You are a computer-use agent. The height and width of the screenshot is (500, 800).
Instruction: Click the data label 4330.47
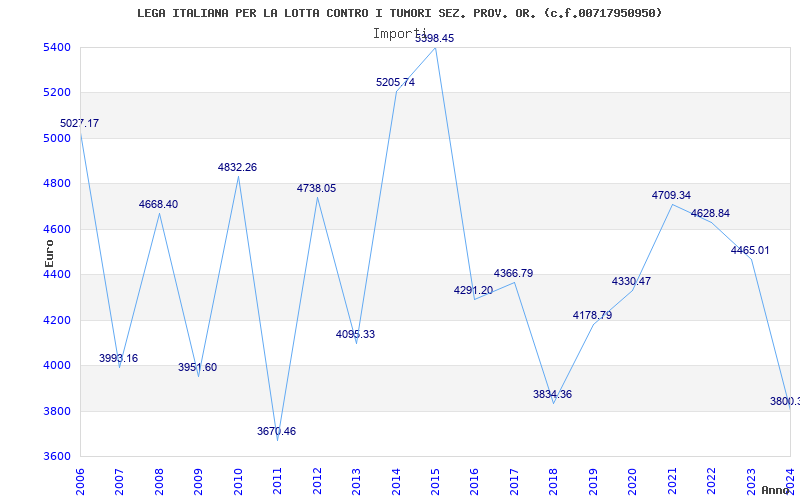click(631, 281)
